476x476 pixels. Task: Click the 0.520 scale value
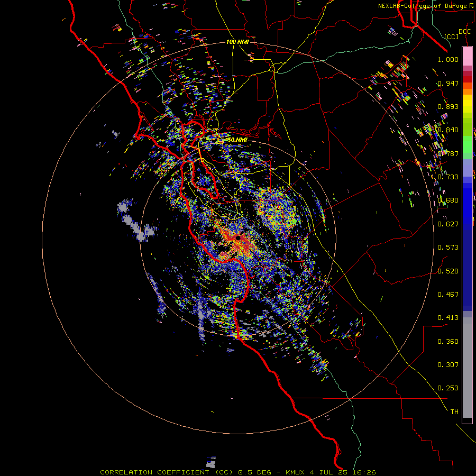pos(448,271)
